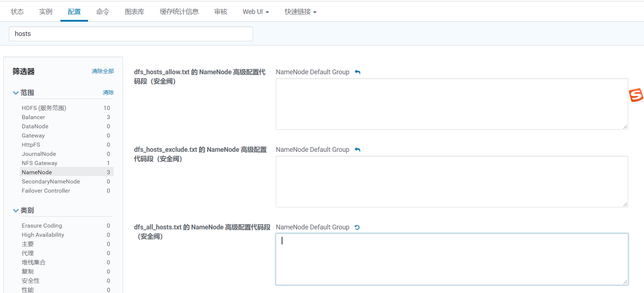644x293 pixels.
Task: Click the Sogou input method icon
Action: point(636,95)
